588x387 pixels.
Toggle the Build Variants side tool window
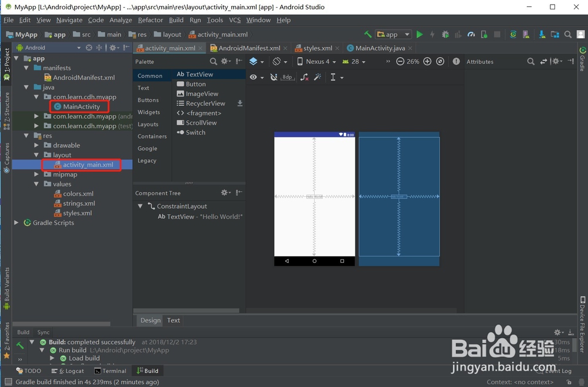6,288
